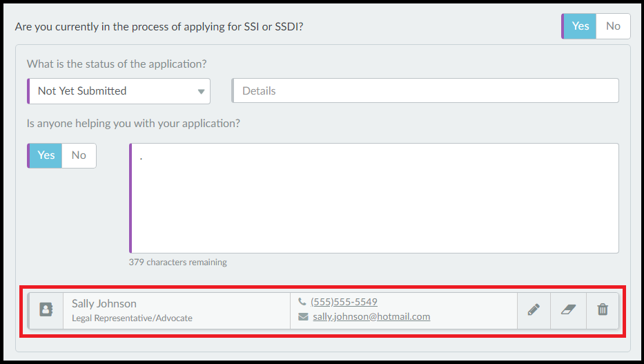Screen dimensions: 644x364
Task: Choose Yes for anyone helping with application
Action: [x=46, y=155]
